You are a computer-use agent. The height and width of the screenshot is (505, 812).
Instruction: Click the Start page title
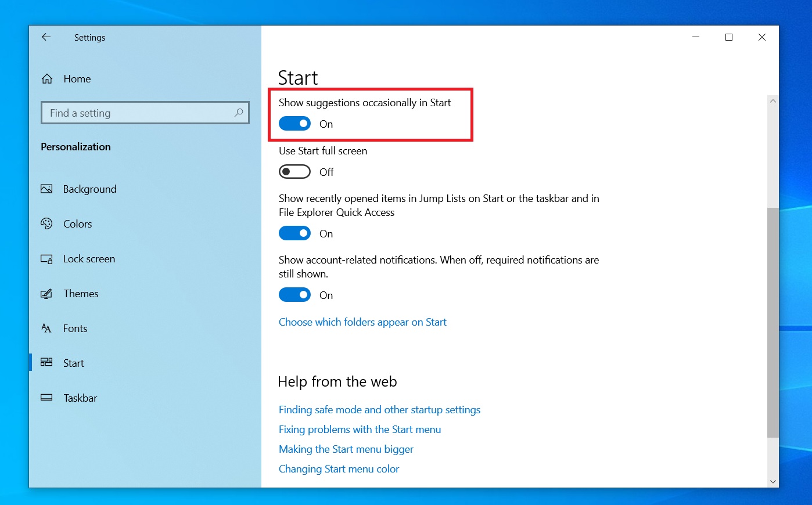[298, 78]
